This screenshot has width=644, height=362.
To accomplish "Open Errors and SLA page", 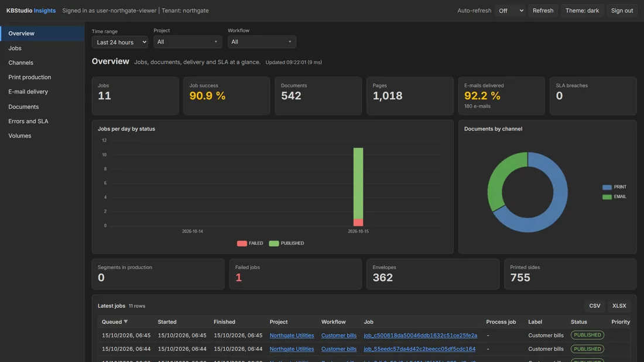I will 42,121.
